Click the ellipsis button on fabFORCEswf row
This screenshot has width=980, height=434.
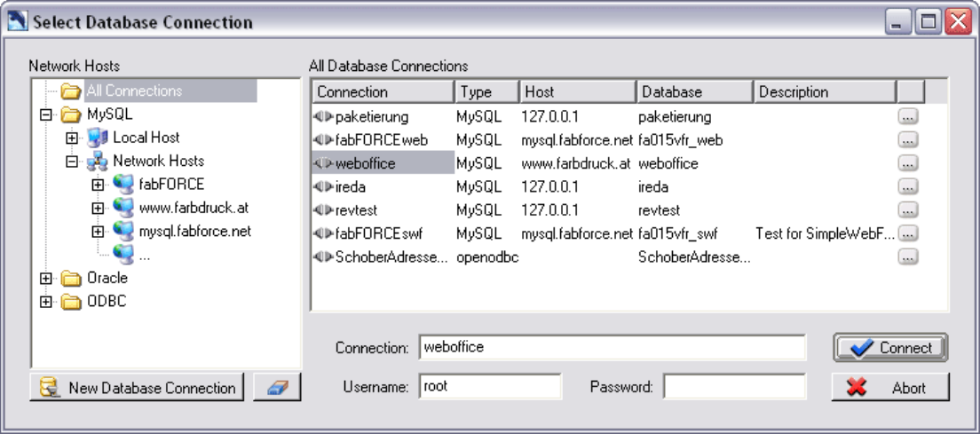pyautogui.click(x=908, y=233)
